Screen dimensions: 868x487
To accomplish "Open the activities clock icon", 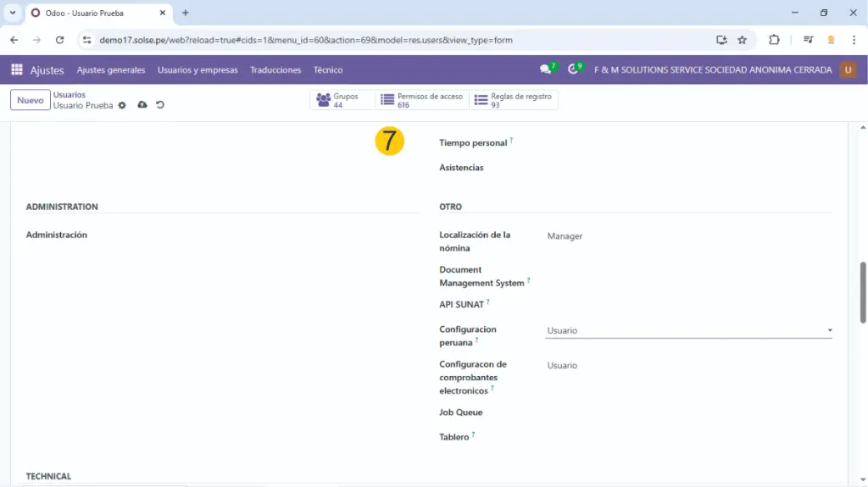I will point(574,69).
